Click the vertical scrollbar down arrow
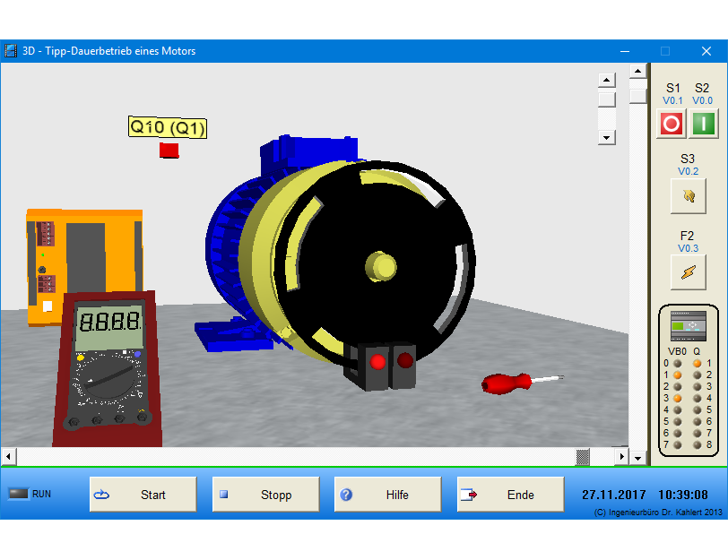 coord(638,458)
